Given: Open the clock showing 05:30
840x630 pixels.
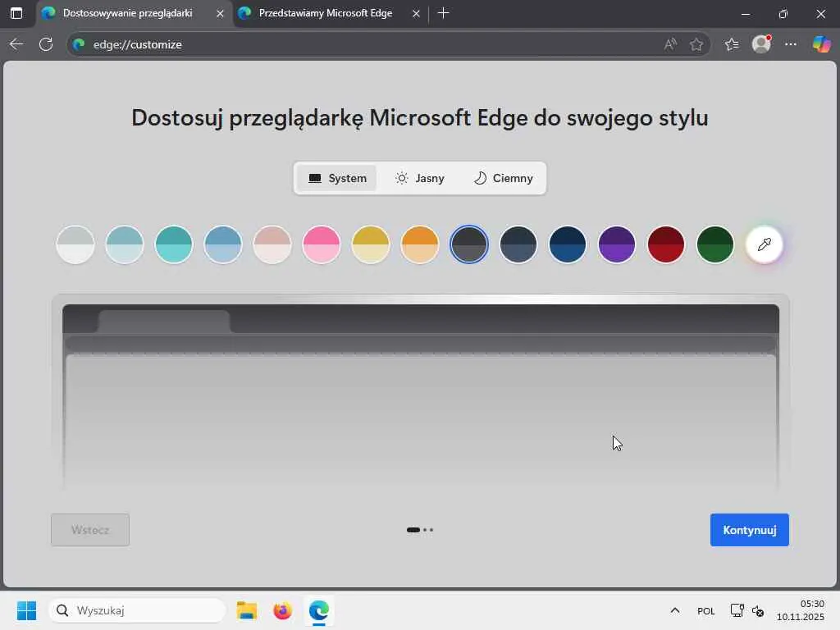Looking at the screenshot, I should 801,610.
